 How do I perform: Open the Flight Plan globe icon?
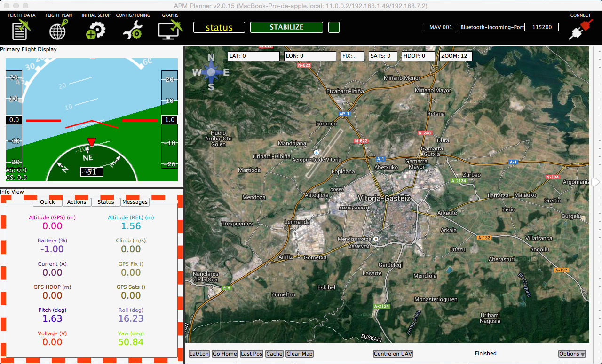(58, 29)
